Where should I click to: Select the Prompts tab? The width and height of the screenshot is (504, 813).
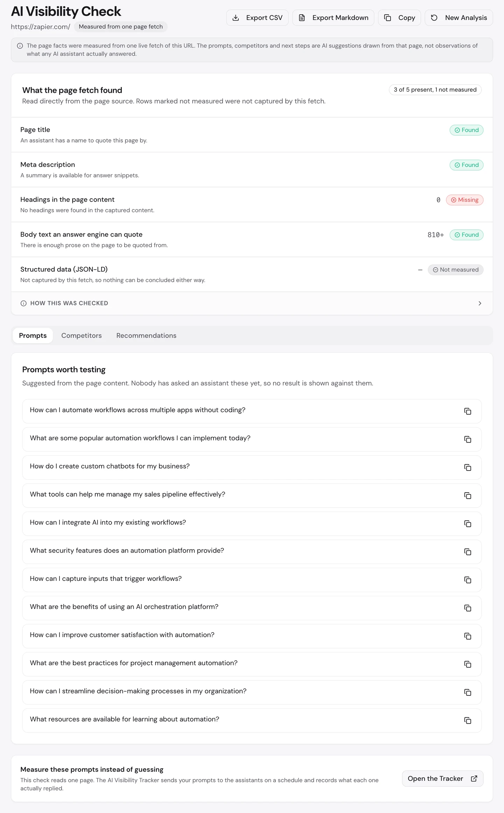[x=33, y=335]
